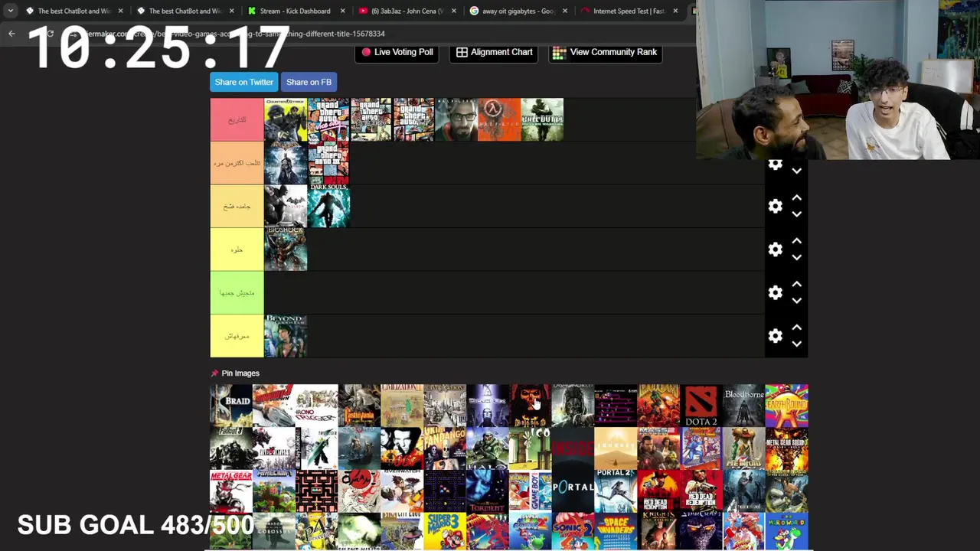980x551 pixels.
Task: Select the Grim Fandango game image
Action: (444, 448)
